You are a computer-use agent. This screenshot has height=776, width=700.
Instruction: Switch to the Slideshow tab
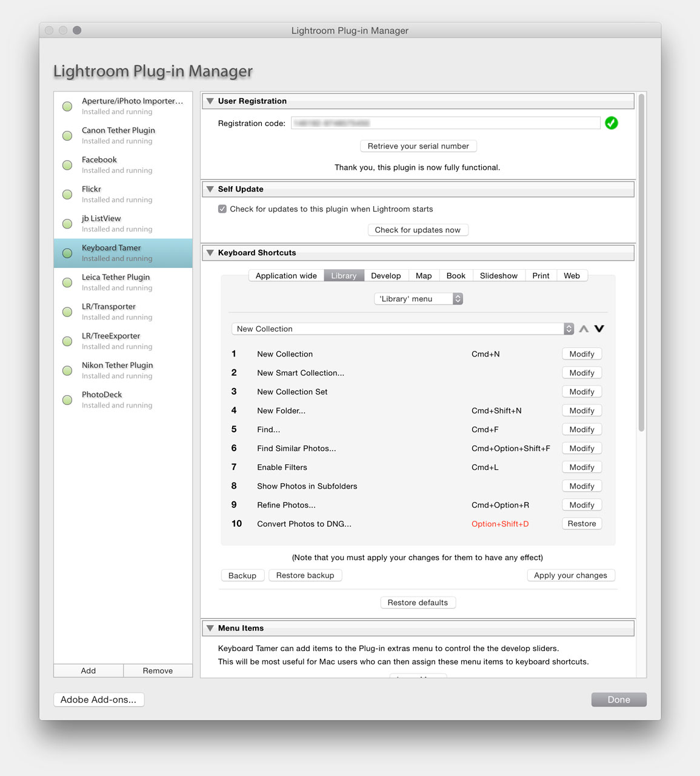pos(499,276)
